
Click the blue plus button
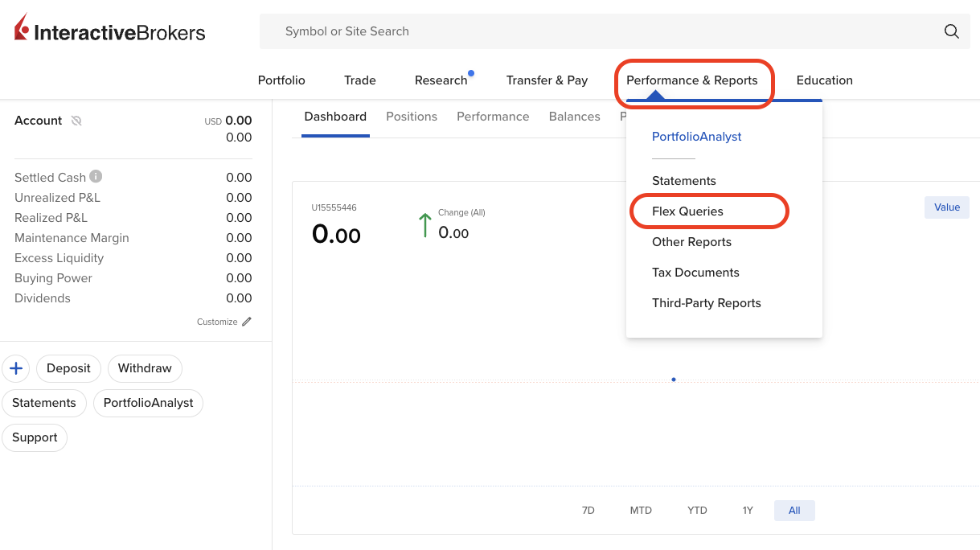pyautogui.click(x=15, y=368)
